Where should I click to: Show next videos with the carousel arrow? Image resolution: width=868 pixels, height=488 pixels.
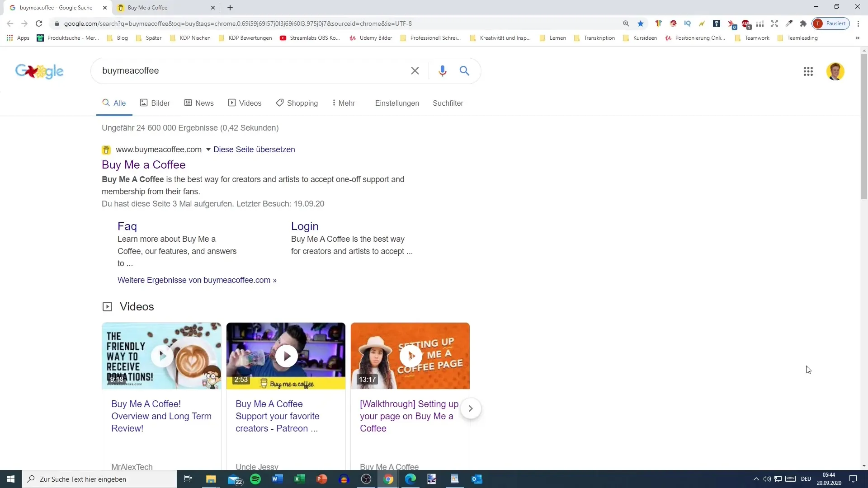(x=471, y=408)
